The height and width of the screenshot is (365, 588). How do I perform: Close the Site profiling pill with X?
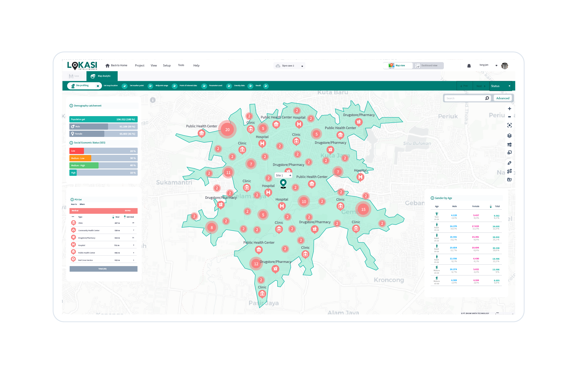[98, 86]
